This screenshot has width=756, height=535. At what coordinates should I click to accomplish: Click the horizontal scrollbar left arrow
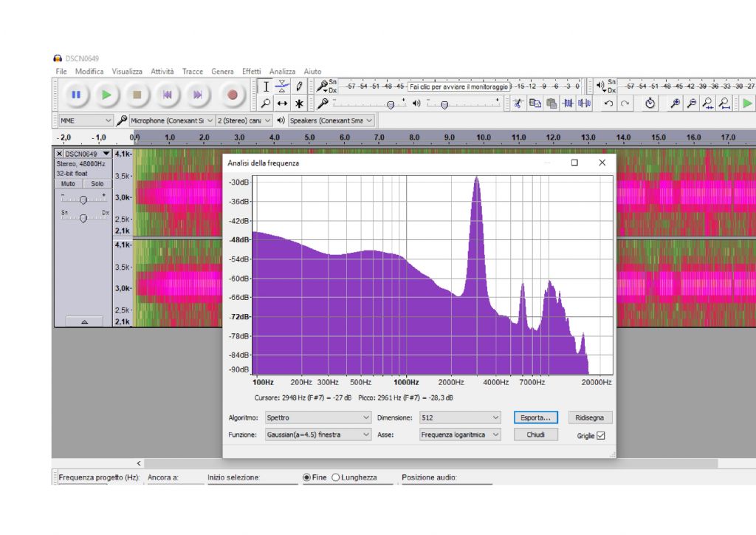coord(139,463)
